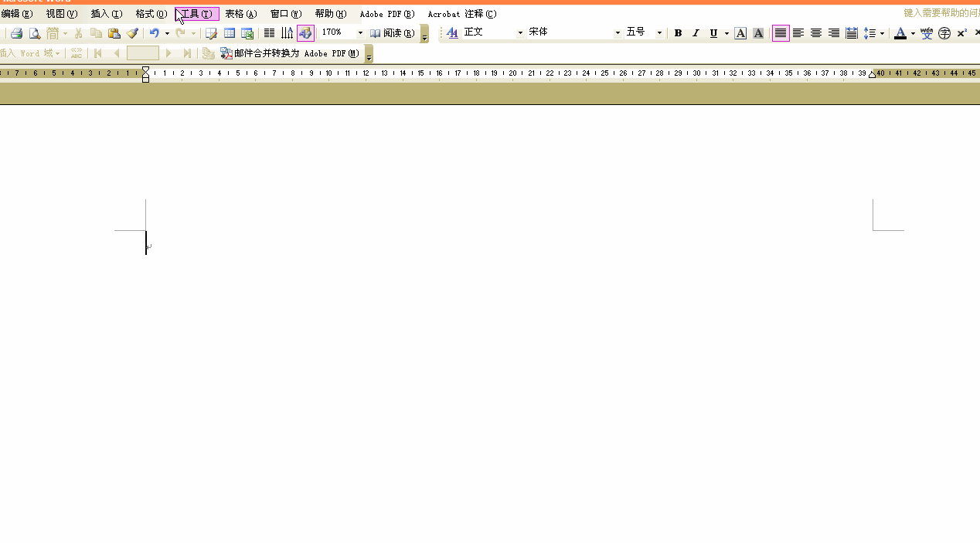The image size is (980, 543).
Task: Expand mail merge toolbar options arrow
Action: [369, 54]
